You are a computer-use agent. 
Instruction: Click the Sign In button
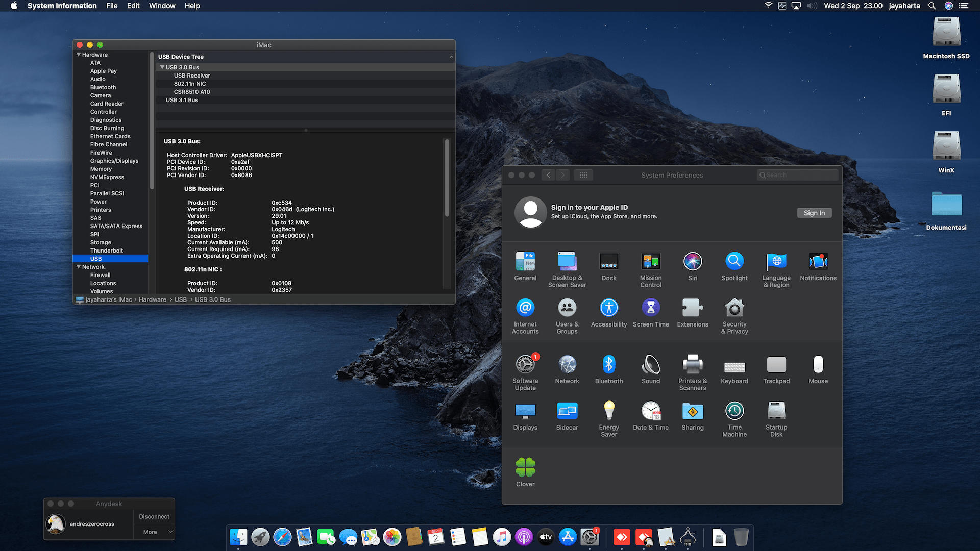point(814,213)
